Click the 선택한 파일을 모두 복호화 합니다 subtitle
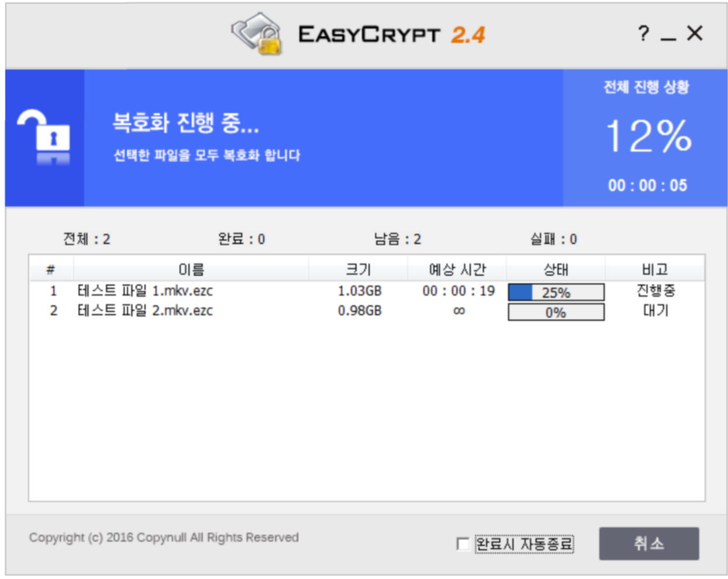 207,155
